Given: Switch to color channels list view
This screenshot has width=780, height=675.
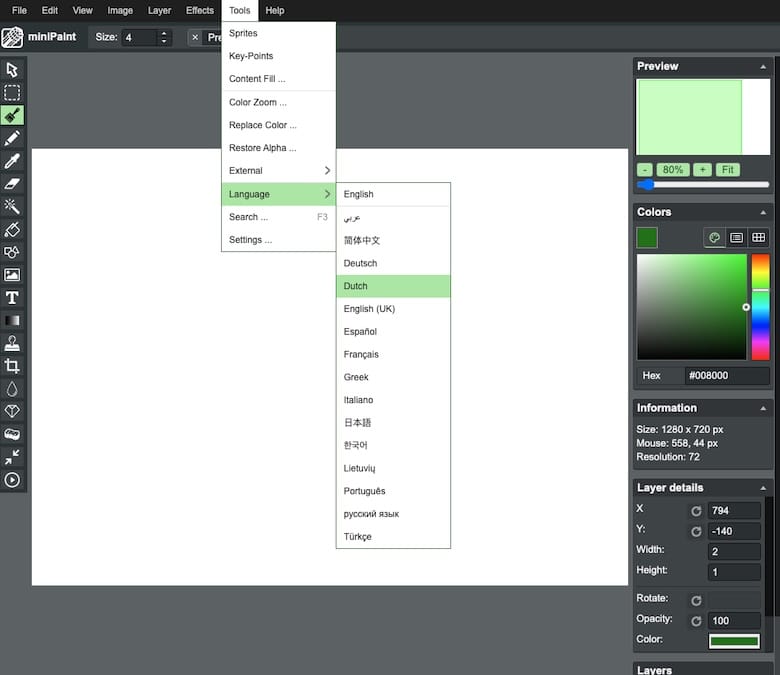Looking at the screenshot, I should click(736, 238).
